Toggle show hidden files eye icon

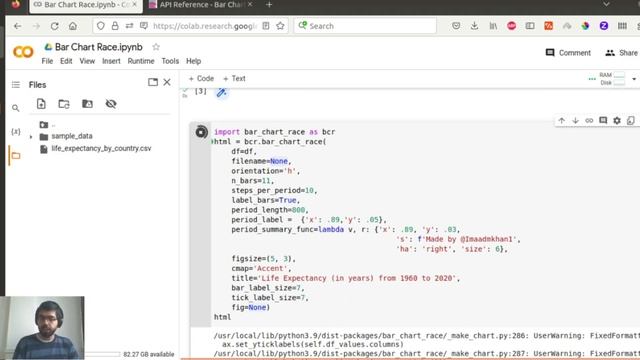[x=111, y=104]
